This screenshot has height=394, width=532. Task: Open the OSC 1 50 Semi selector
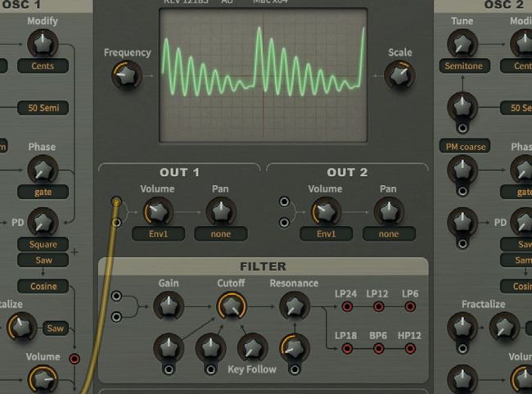pyautogui.click(x=43, y=108)
